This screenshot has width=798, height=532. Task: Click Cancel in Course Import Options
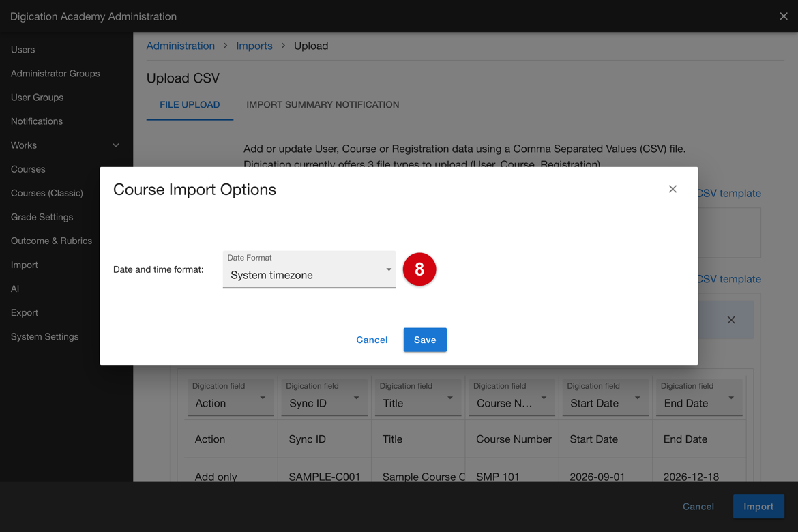[372, 340]
